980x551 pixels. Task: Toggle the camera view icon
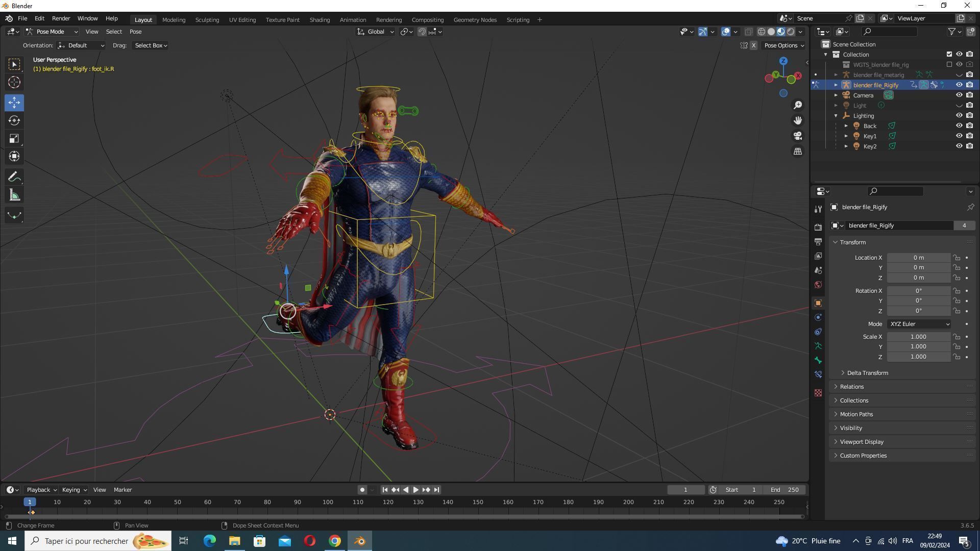(x=798, y=136)
